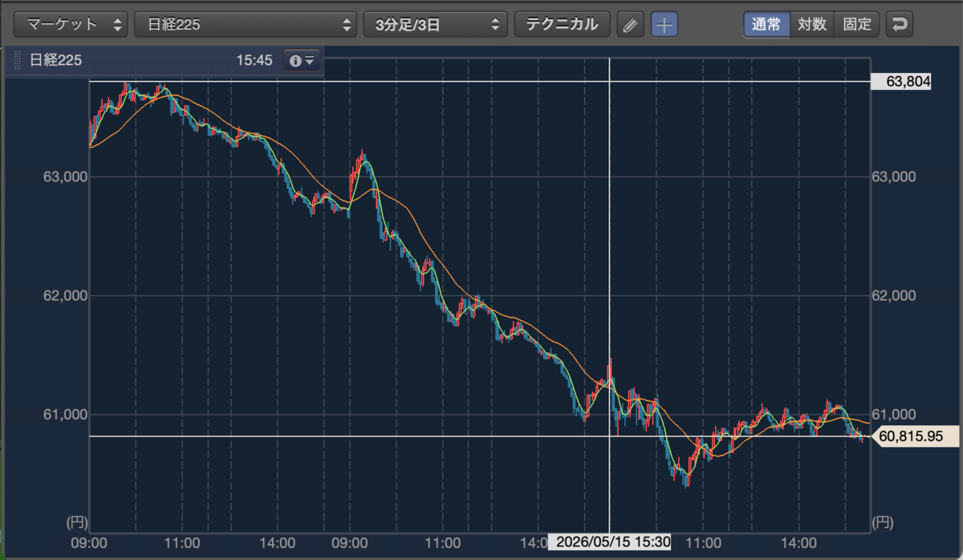Click the 63,804 high price label
Viewport: 963px width, 560px height.
(900, 81)
